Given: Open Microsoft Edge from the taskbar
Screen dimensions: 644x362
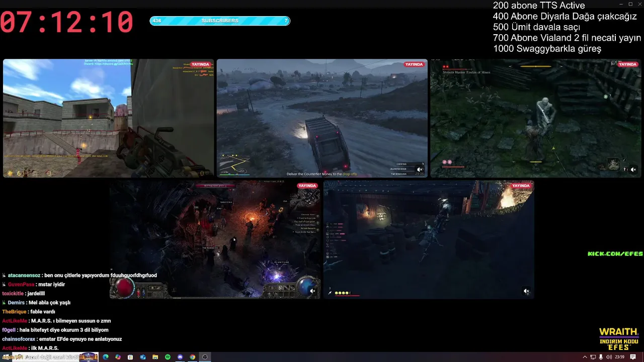Looking at the screenshot, I should point(106,357).
